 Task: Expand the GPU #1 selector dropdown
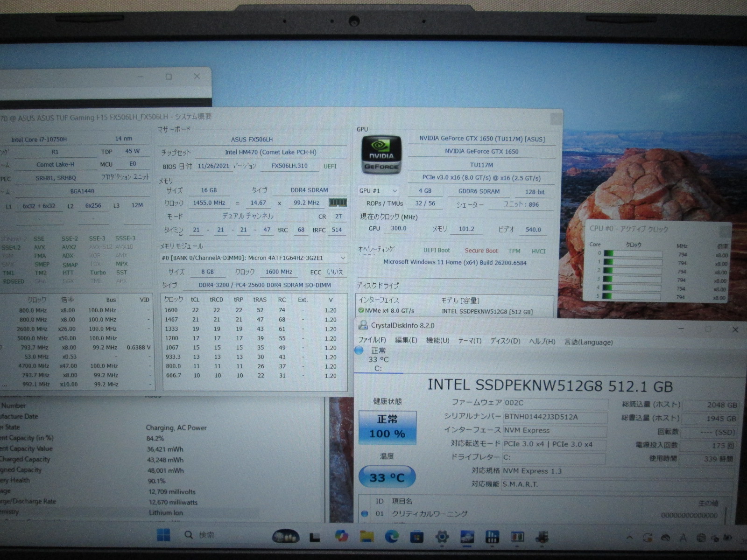(395, 191)
